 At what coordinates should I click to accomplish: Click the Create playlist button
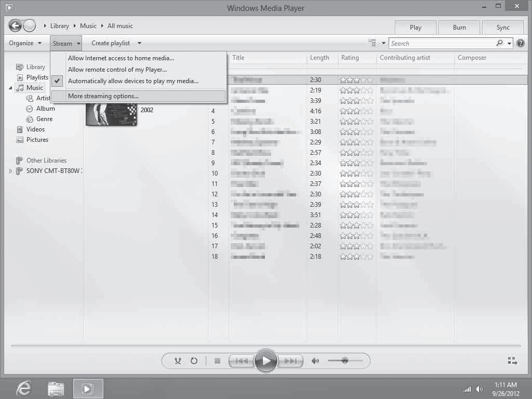[111, 43]
